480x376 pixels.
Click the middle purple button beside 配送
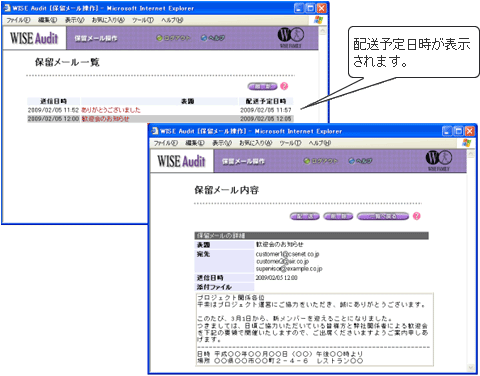338,216
